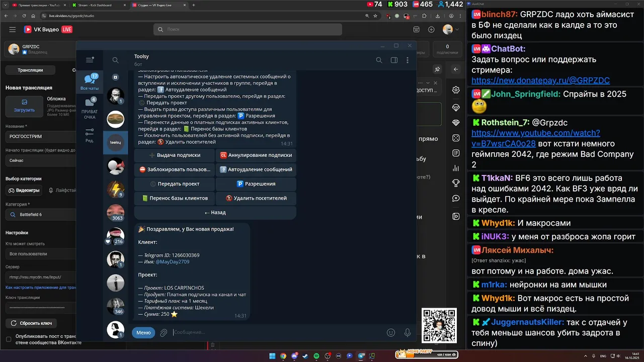This screenshot has height=362, width=644.
Task: Open VK Video hamburger menu
Action: (13, 30)
